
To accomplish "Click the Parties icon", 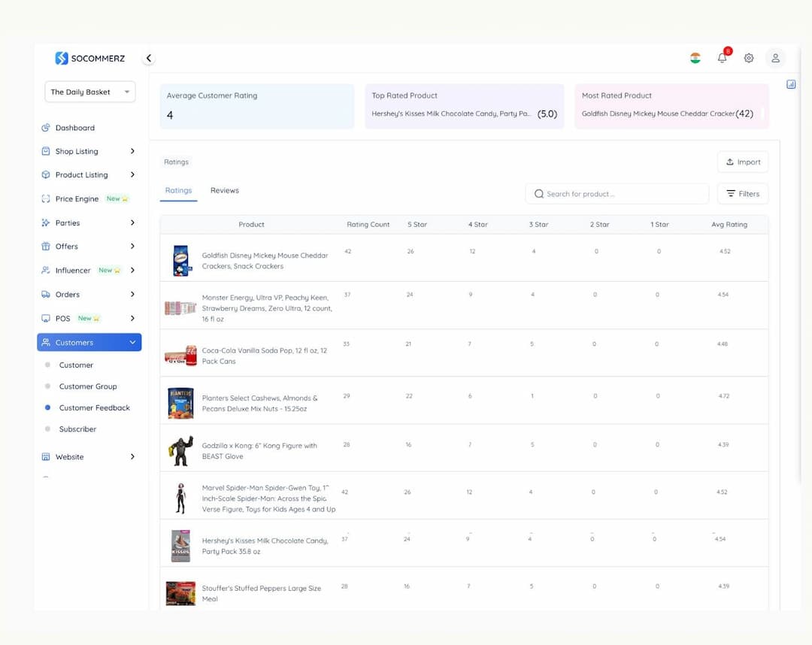I will coord(46,223).
